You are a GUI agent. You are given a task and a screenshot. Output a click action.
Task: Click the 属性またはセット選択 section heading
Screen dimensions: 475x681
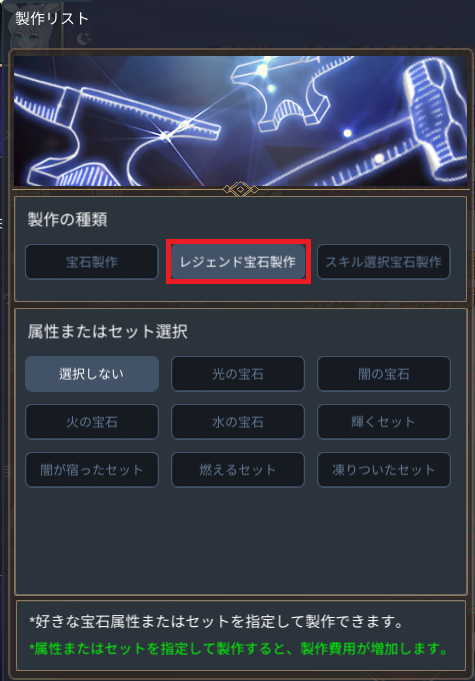pyautogui.click(x=108, y=331)
